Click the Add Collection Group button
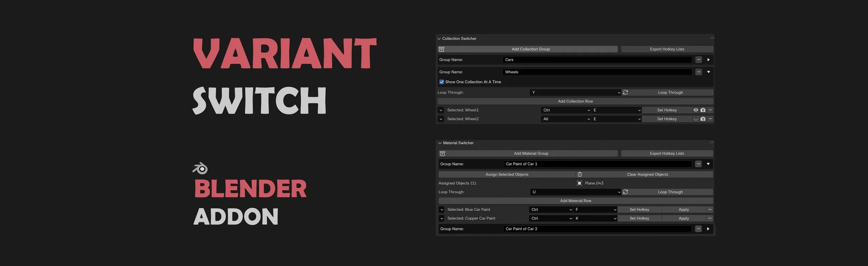This screenshot has width=868, height=266. click(527, 49)
